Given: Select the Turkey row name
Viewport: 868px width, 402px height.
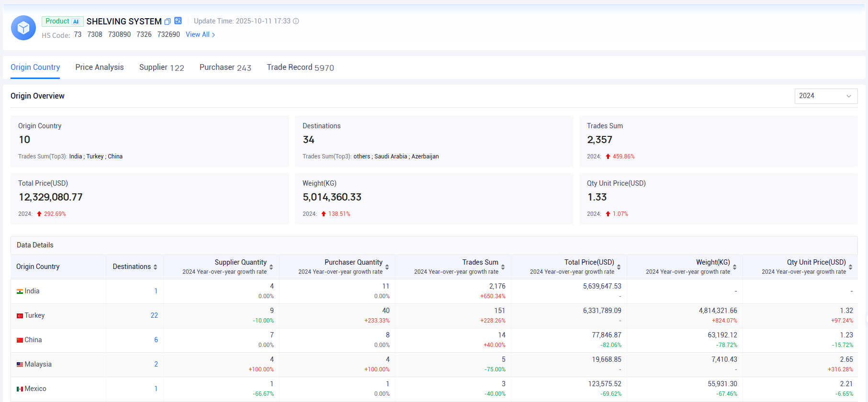Looking at the screenshot, I should 34,315.
